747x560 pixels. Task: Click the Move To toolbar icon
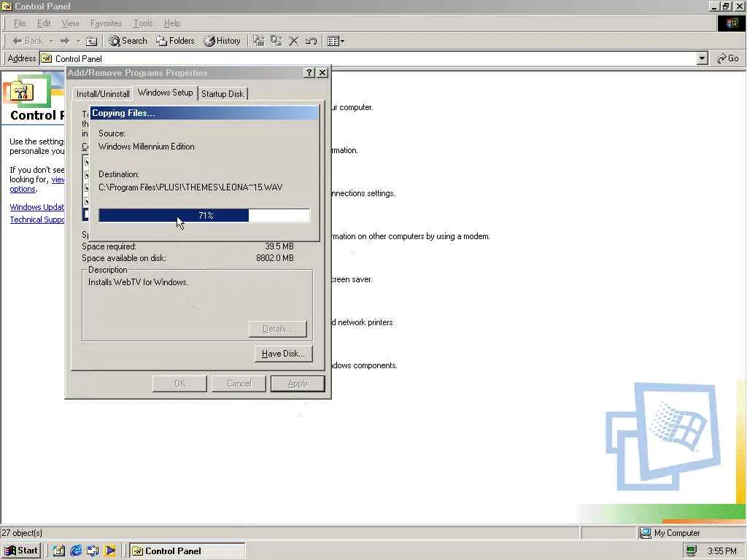pyautogui.click(x=259, y=41)
